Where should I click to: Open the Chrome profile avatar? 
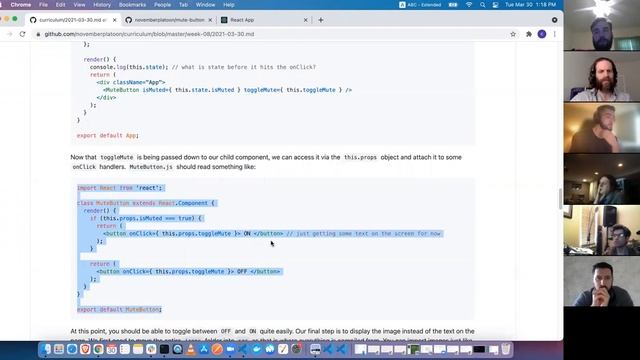point(542,34)
